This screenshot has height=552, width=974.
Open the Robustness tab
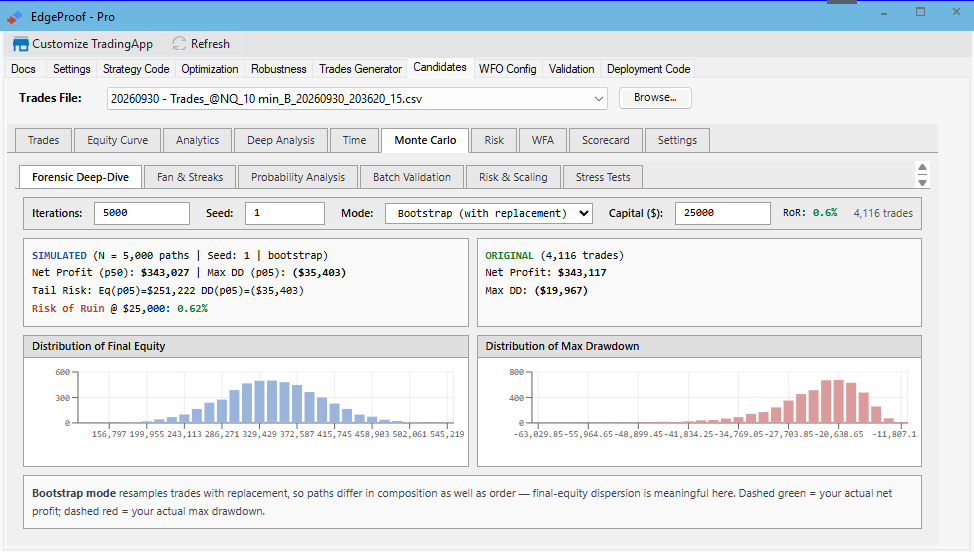point(278,69)
